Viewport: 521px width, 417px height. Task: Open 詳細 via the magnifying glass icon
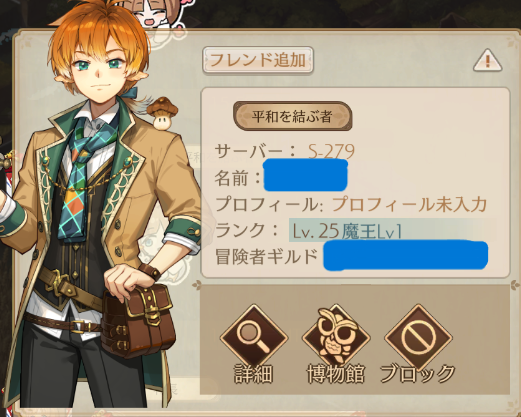click(254, 336)
